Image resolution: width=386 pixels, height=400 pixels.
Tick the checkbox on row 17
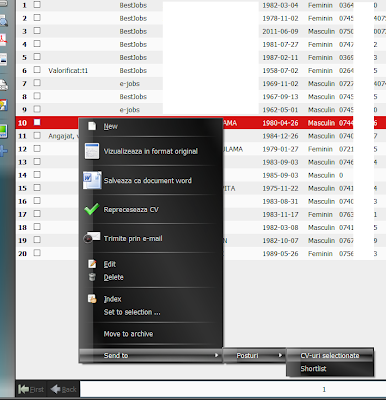(x=37, y=214)
